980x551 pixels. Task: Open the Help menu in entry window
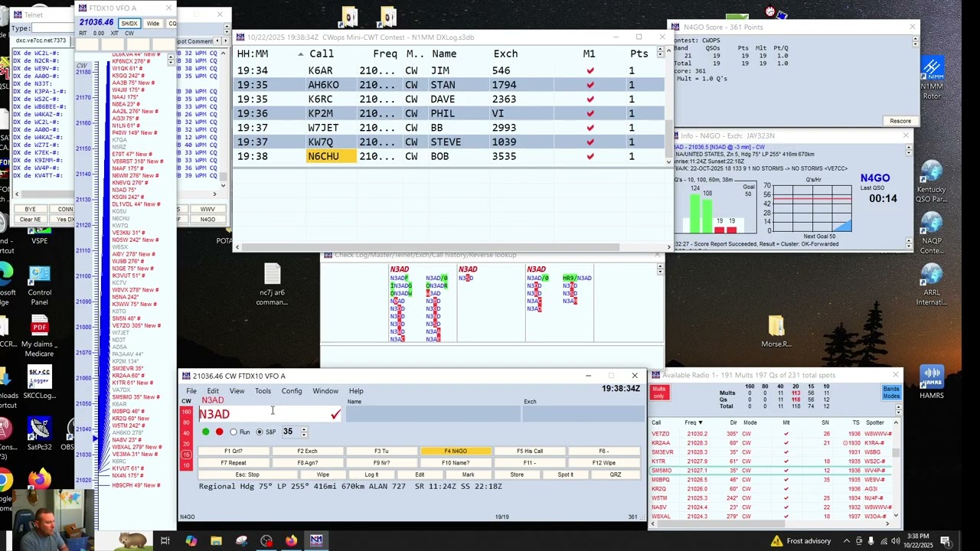click(356, 391)
